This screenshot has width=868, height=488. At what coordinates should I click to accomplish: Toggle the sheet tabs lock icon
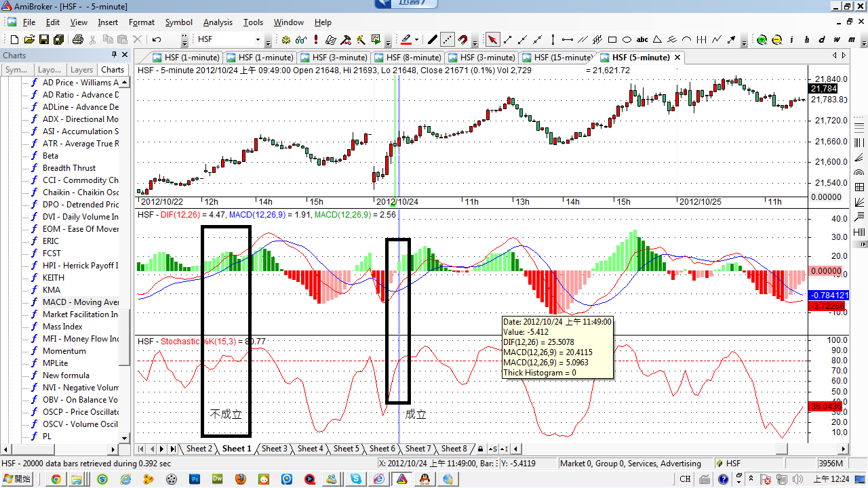pyautogui.click(x=481, y=449)
